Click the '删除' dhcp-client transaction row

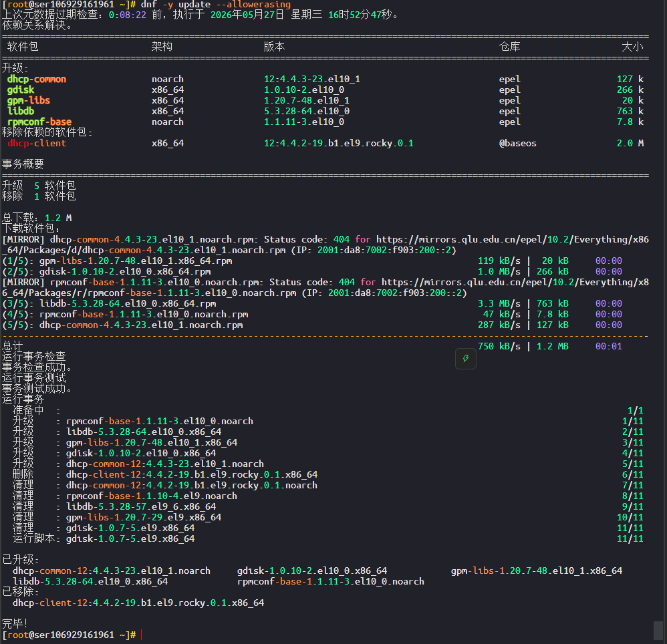(x=327, y=474)
